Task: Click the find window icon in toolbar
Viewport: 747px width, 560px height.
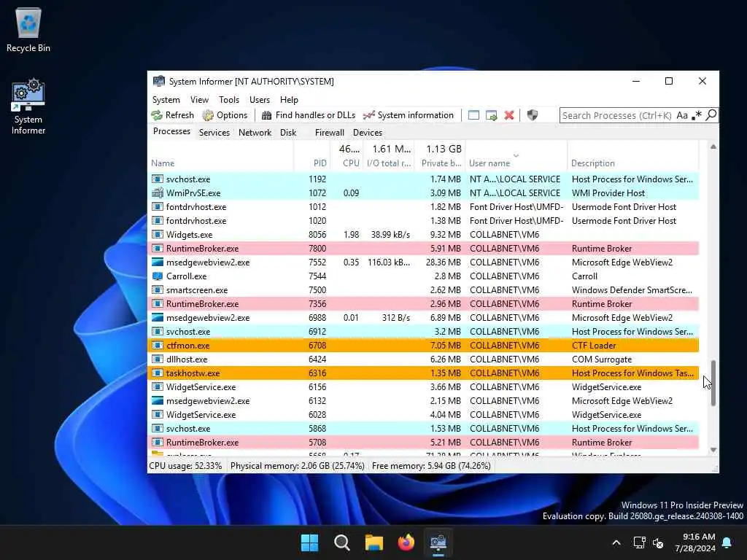Action: 473,115
